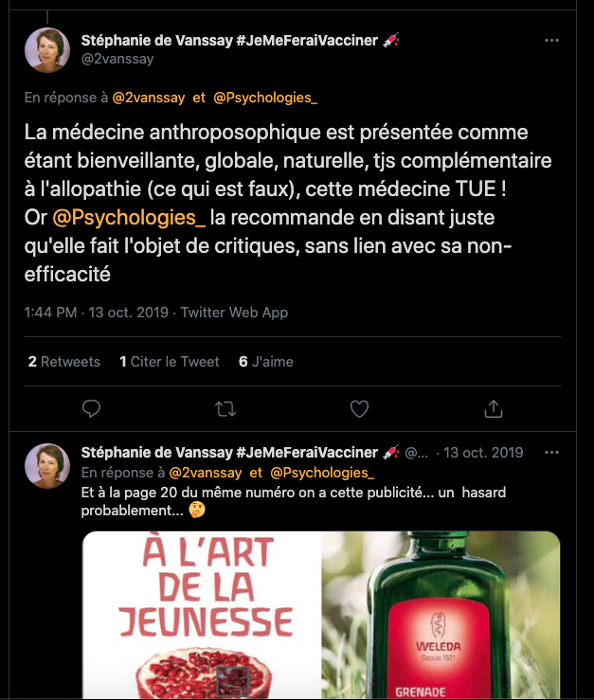The width and height of the screenshot is (594, 700).
Task: Open more options on reply tweet
Action: (x=551, y=453)
